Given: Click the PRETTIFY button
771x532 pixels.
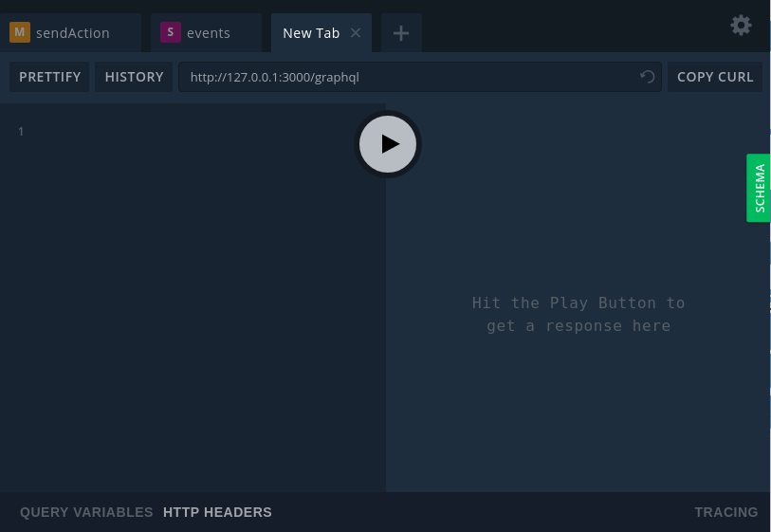Looking at the screenshot, I should tap(49, 77).
